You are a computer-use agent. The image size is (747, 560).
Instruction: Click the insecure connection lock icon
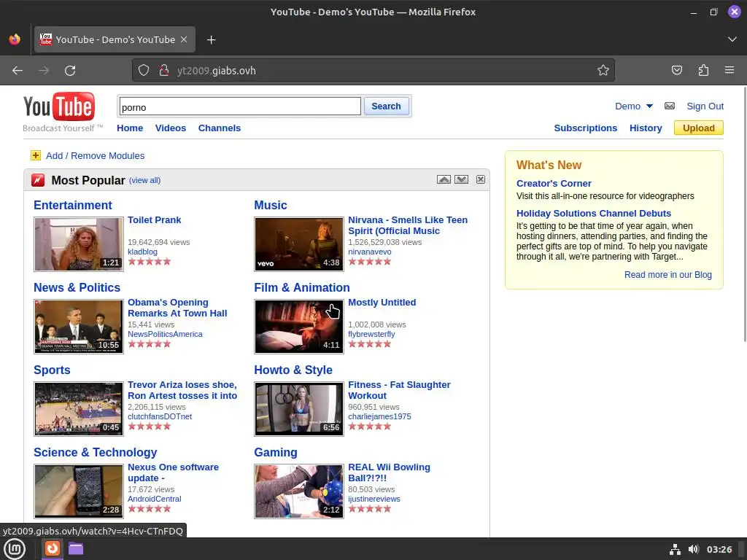click(x=164, y=71)
